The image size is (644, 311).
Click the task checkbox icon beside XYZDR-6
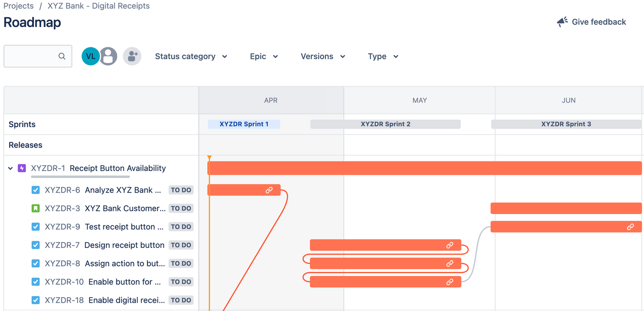click(35, 190)
